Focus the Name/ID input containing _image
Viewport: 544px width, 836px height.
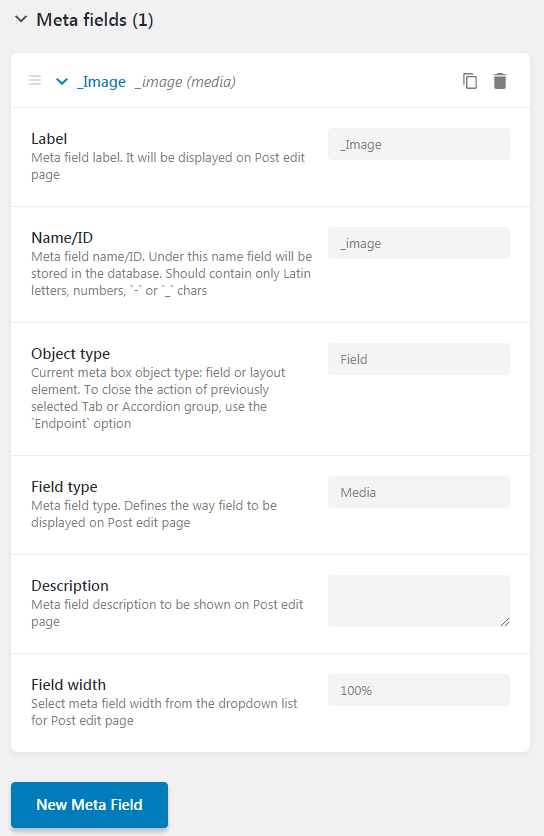(419, 243)
